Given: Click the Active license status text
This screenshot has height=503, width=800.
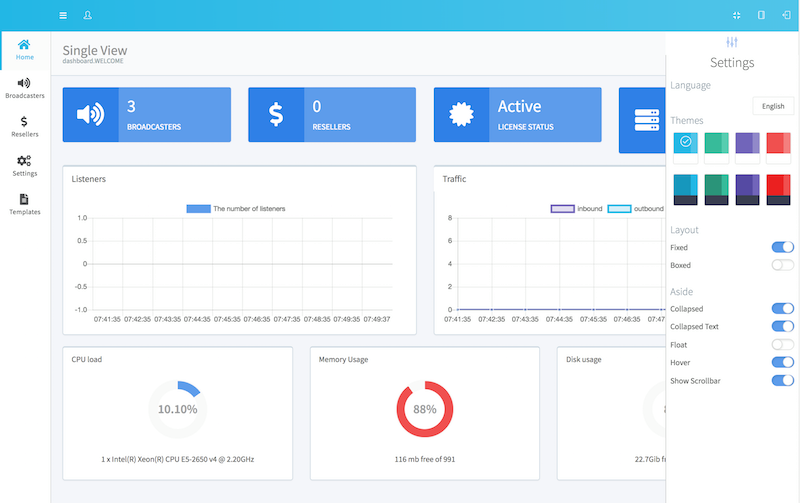Looking at the screenshot, I should pos(519,106).
